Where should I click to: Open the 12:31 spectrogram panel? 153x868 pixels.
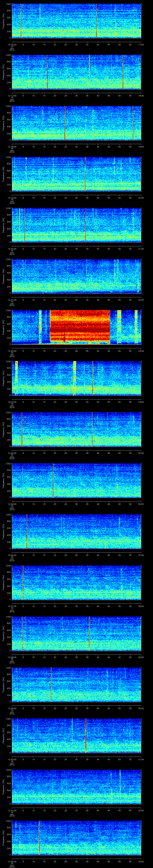(76, 786)
